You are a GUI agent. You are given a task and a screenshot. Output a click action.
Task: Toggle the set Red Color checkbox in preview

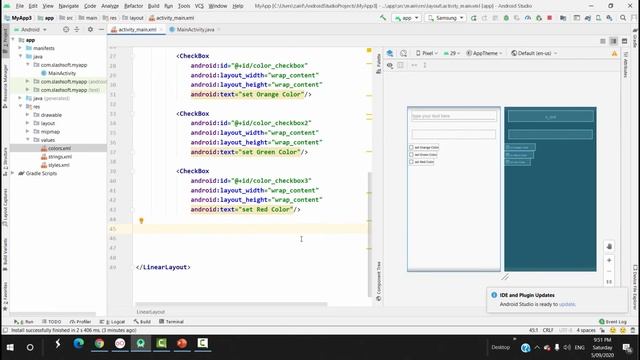411,162
